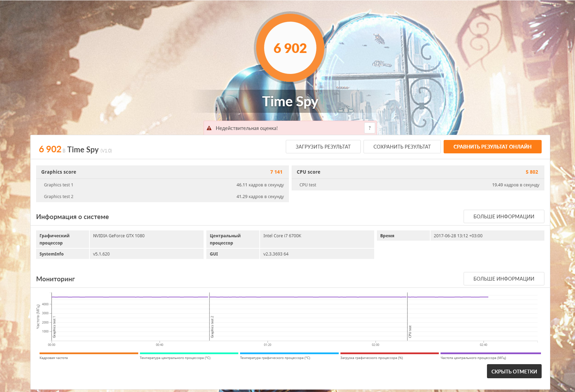Click the Graphics score value 7 141
The height and width of the screenshot is (392, 575).
[x=276, y=172]
